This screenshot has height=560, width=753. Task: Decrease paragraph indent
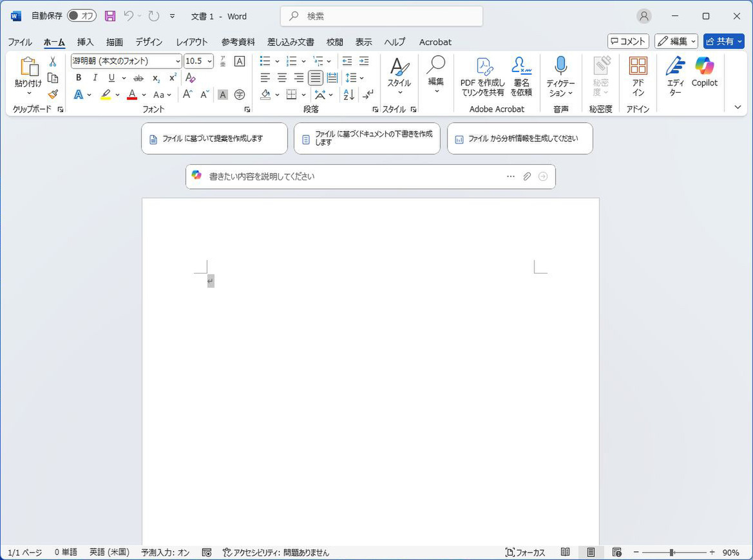click(x=347, y=61)
